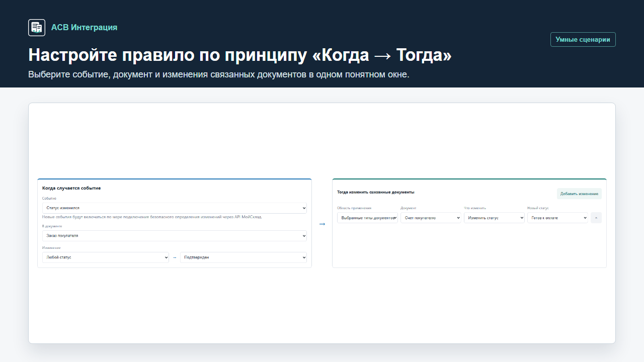Image resolution: width=644 pixels, height=362 pixels.
Task: Click the АСВ Интеграция logo icon
Action: (37, 28)
